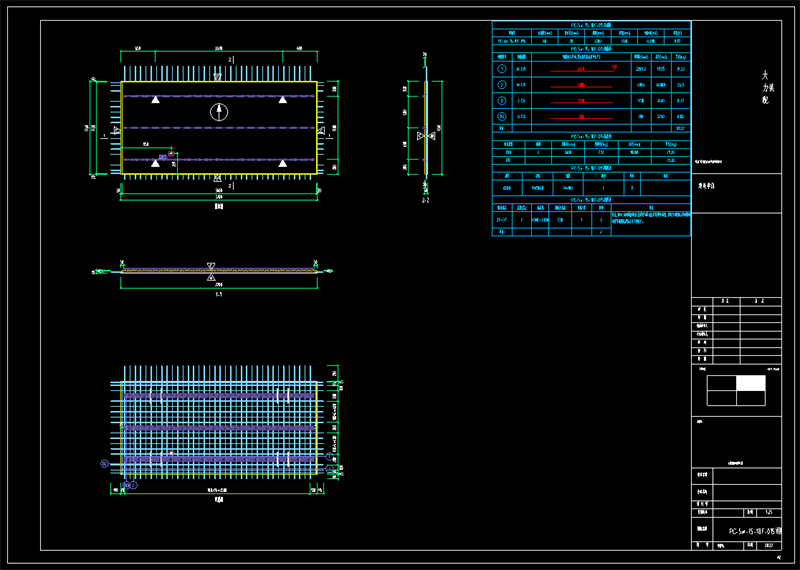Select the small red box marker in plan view
The image size is (800, 570).
(171, 153)
